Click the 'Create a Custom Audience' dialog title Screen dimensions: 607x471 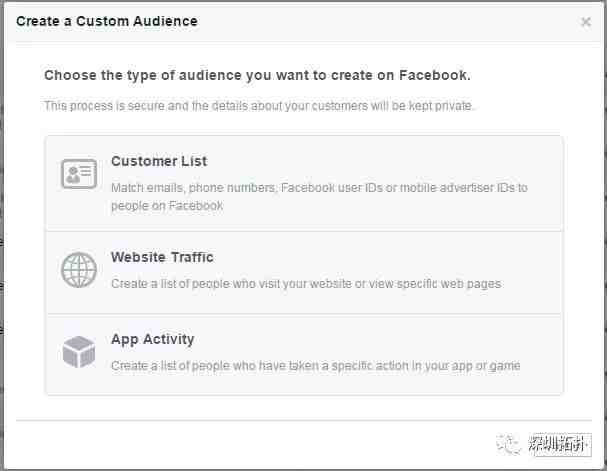pyautogui.click(x=107, y=21)
